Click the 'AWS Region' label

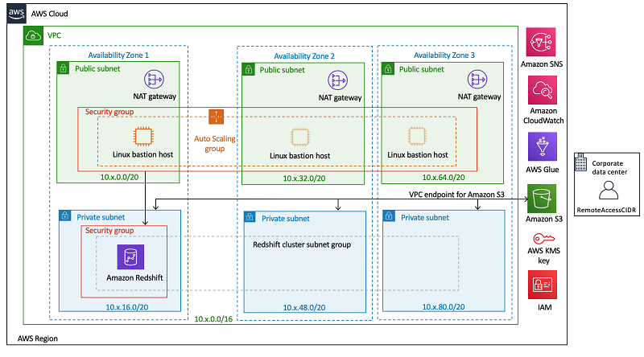coord(37,339)
